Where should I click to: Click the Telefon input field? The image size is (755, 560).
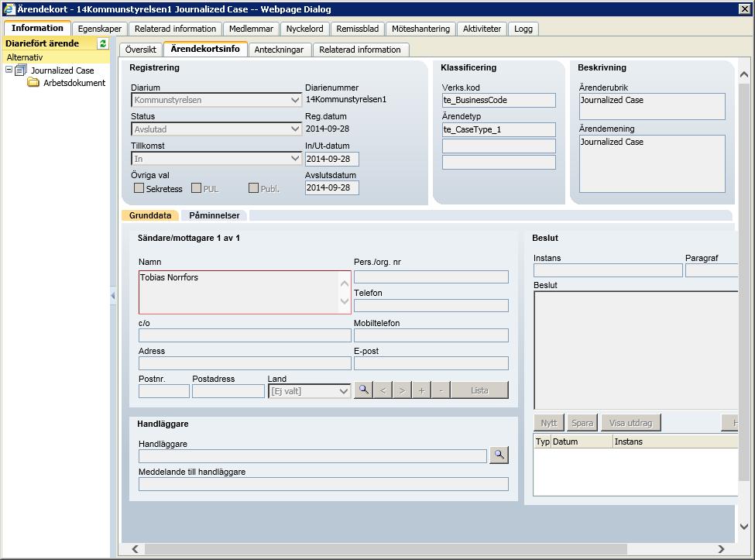[431, 306]
